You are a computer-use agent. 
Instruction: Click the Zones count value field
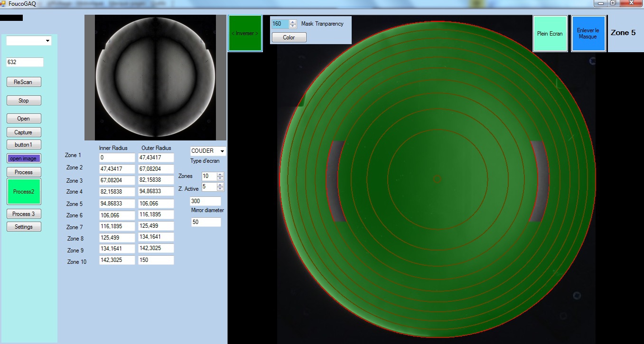209,176
